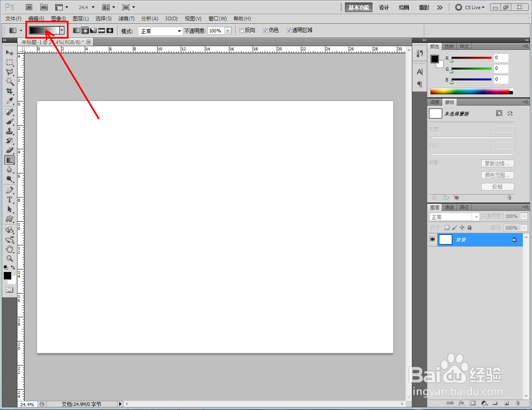The height and width of the screenshot is (410, 532).
Task: Click the 蒙版边缘... button
Action: [x=498, y=163]
